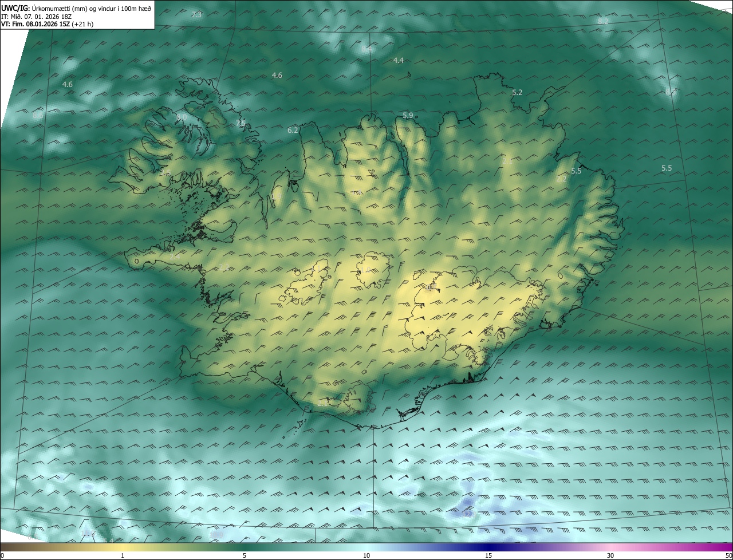The image size is (733, 560).
Task: Click the color scale tick labeled 50
Action: point(728,556)
